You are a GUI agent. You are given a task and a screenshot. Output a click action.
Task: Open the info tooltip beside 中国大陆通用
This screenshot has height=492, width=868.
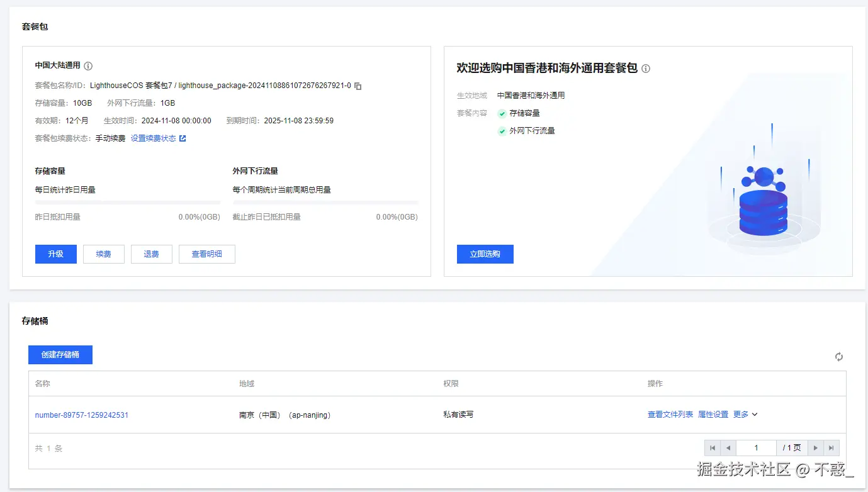coord(87,65)
